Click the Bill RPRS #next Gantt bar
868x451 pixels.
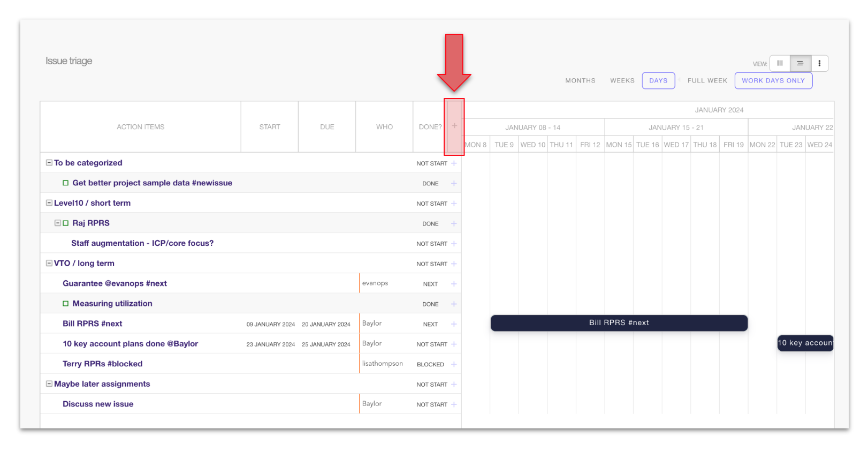pyautogui.click(x=619, y=323)
